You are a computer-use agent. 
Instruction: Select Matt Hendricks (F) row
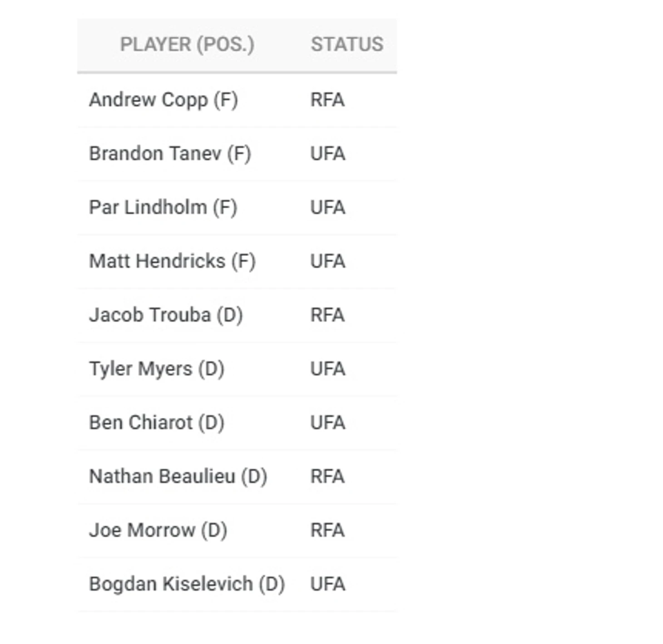pos(237,262)
